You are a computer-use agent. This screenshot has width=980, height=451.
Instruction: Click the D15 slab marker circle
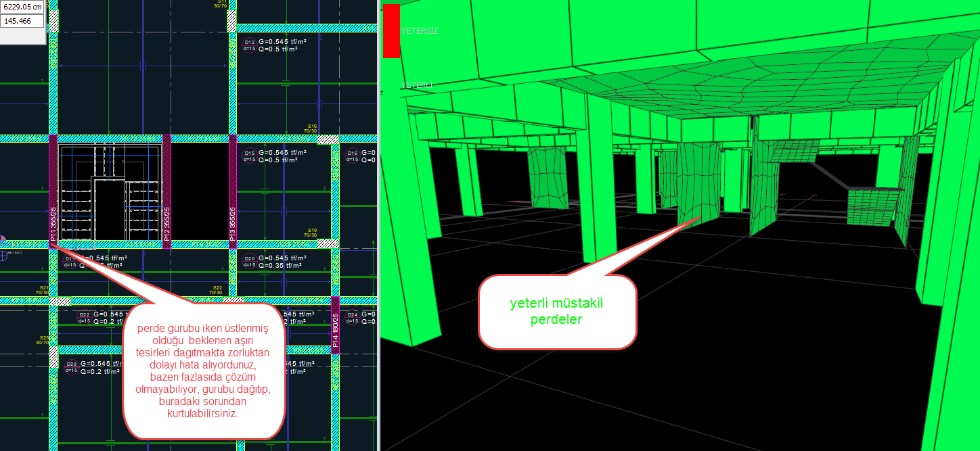(249, 156)
